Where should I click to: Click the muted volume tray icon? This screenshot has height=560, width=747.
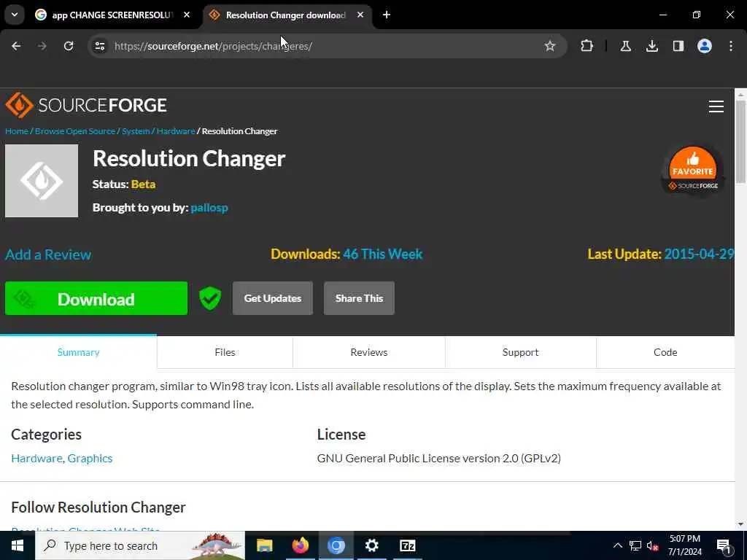click(652, 545)
